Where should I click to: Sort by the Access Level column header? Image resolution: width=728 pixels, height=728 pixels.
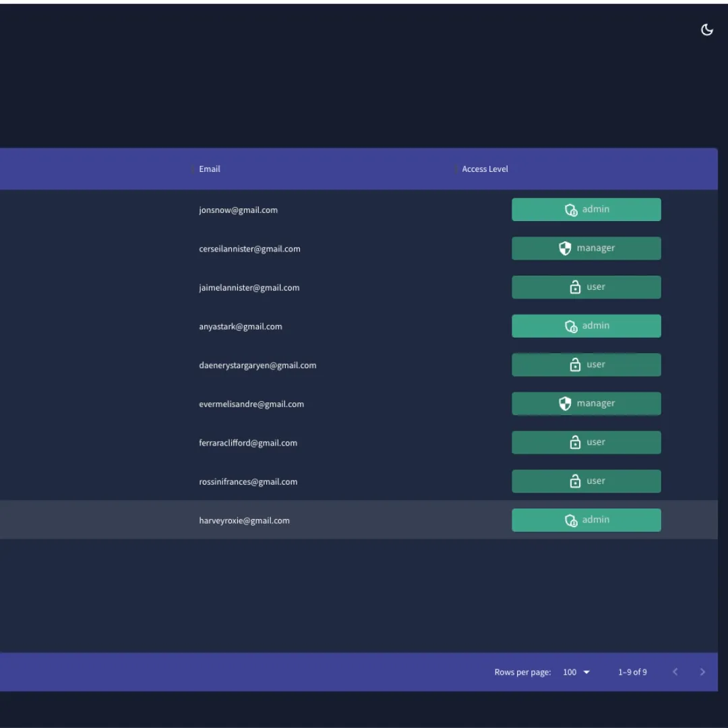(485, 169)
